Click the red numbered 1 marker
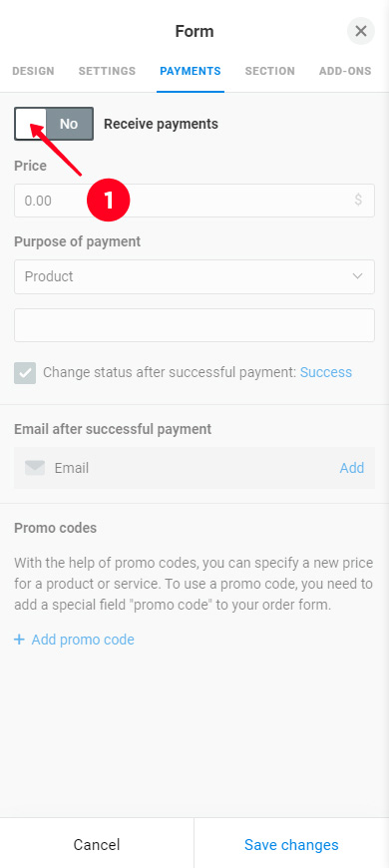389x868 pixels. click(108, 201)
